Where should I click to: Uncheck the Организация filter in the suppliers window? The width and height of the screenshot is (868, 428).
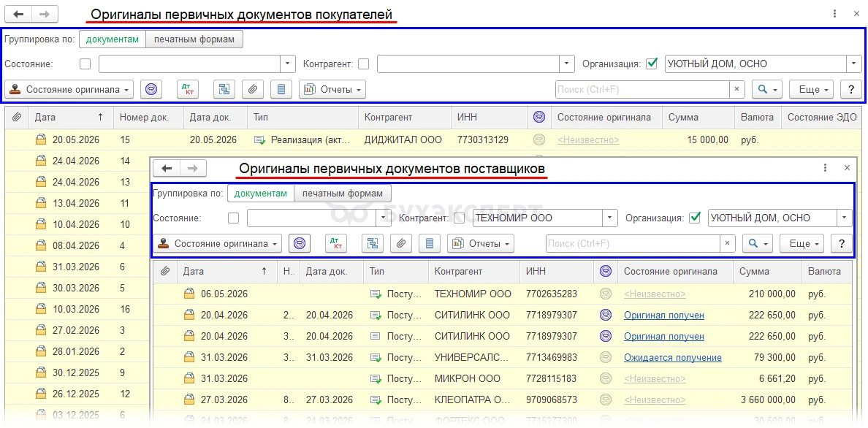tap(695, 218)
